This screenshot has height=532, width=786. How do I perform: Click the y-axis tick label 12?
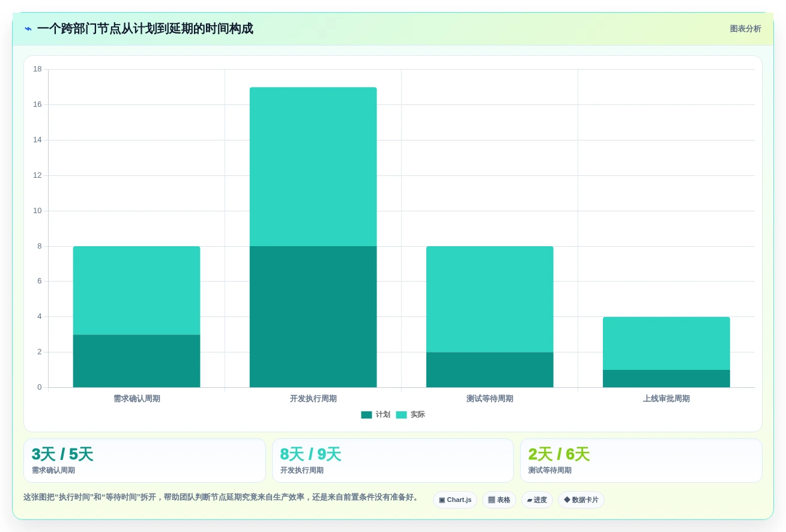[x=37, y=175]
